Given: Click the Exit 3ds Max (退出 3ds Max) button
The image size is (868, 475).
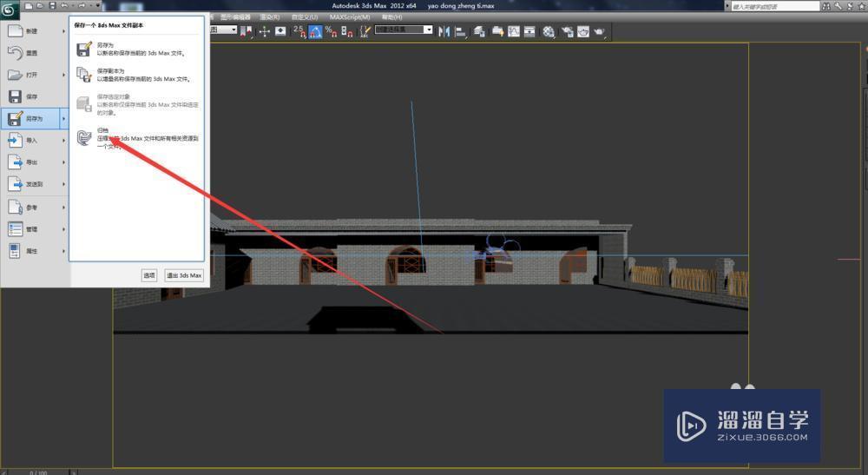Looking at the screenshot, I should coord(184,275).
